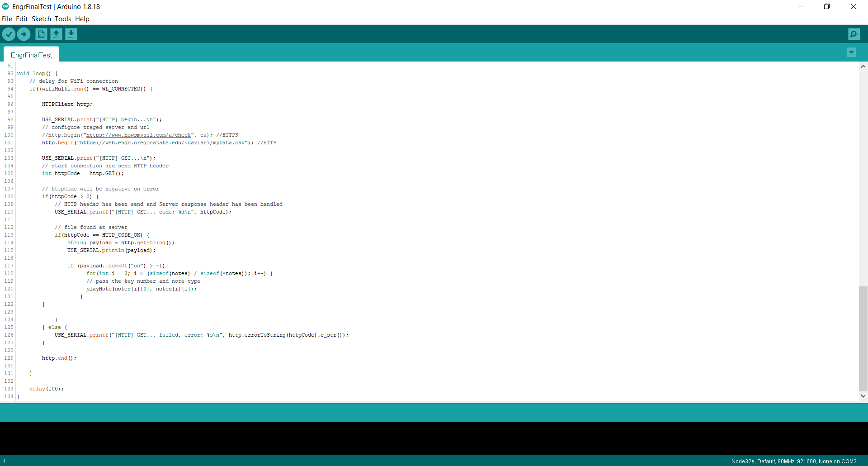868x466 pixels.
Task: Select the EngrFinalTest tab
Action: point(32,55)
